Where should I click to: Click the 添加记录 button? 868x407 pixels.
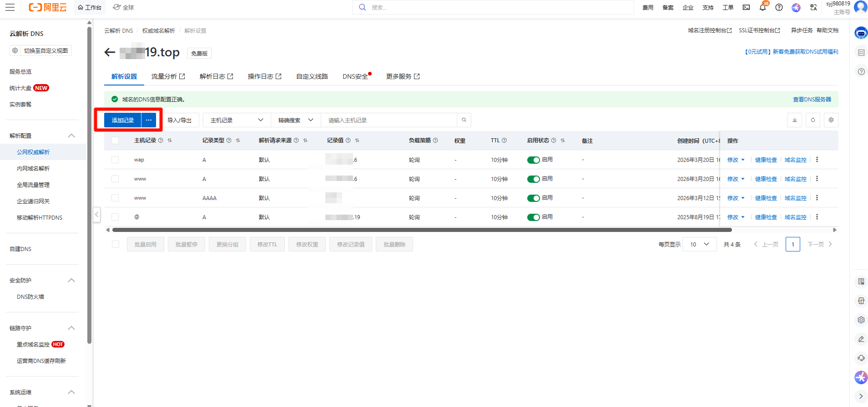[123, 120]
